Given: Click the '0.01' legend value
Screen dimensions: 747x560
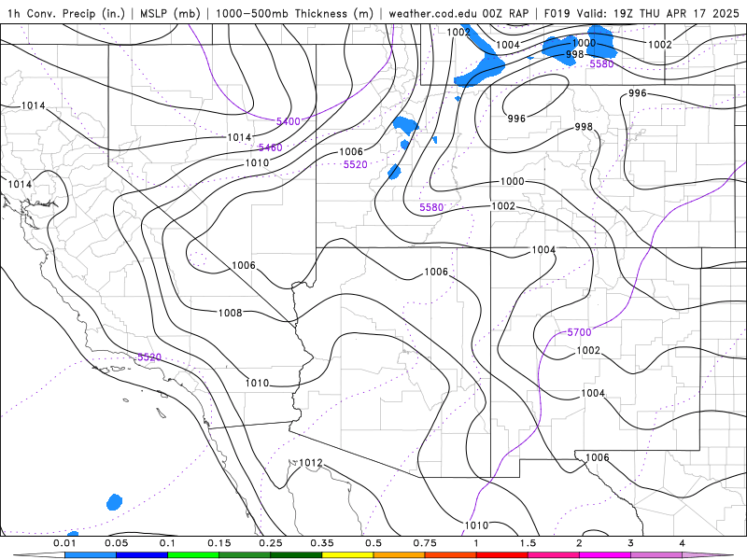Looking at the screenshot, I should tap(64, 543).
